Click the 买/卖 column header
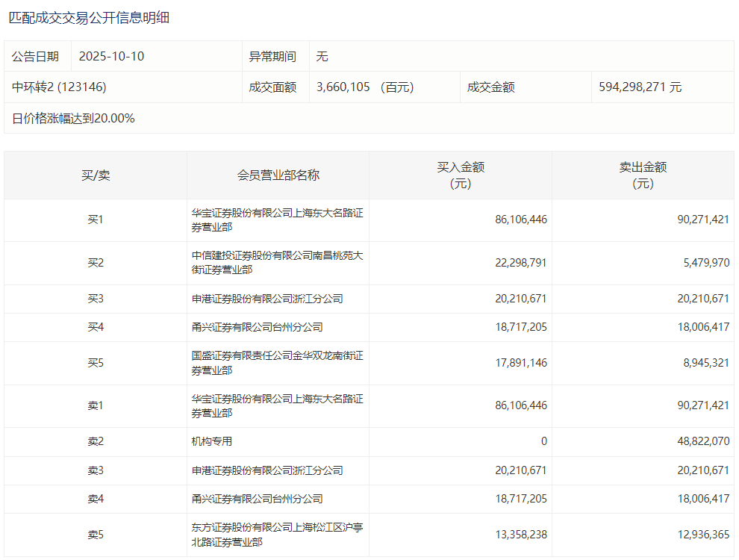The height and width of the screenshot is (560, 739). pos(96,175)
